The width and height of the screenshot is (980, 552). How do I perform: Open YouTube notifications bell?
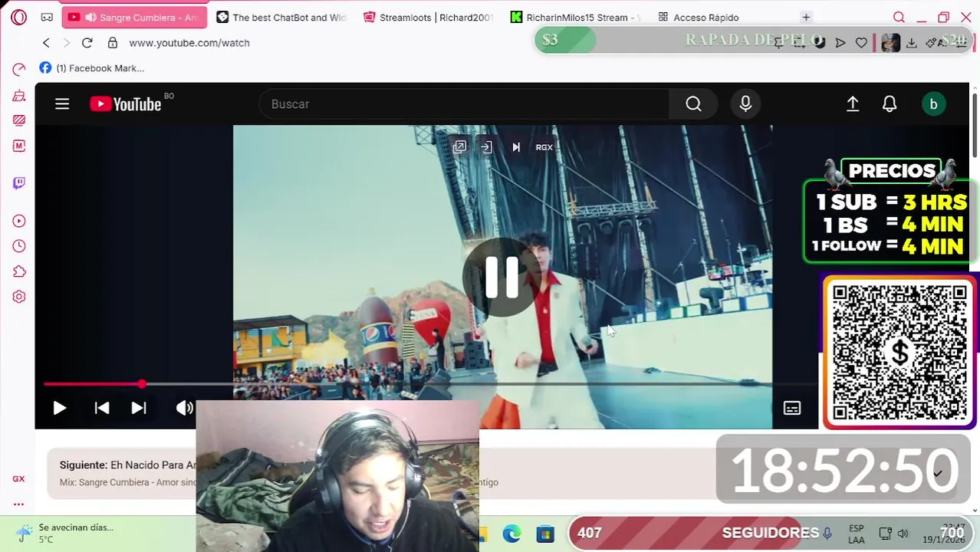tap(890, 104)
